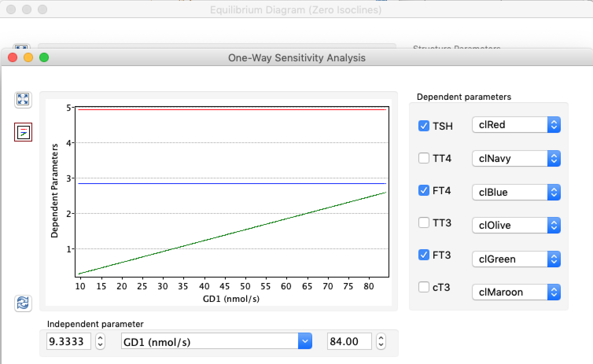Uncheck the TSH checkbox
The height and width of the screenshot is (364, 593).
(424, 126)
